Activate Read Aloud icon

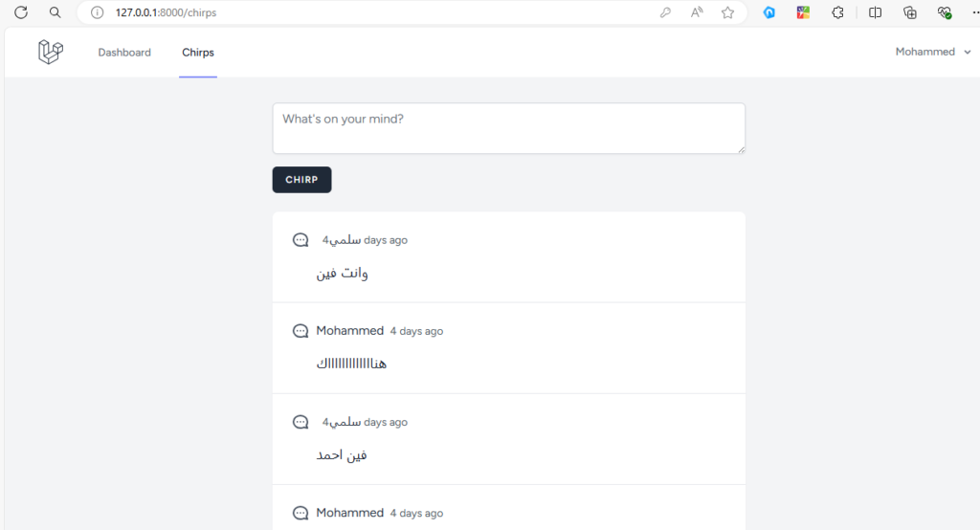(x=697, y=12)
